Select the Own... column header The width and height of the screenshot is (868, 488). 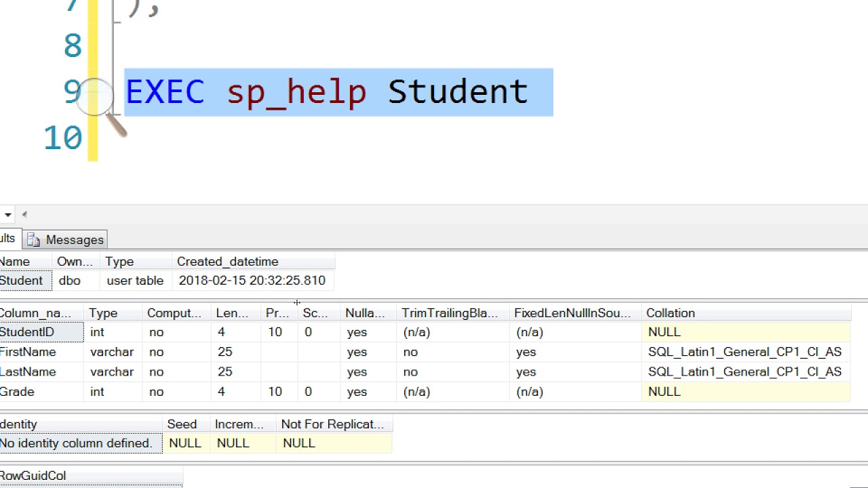(x=76, y=262)
